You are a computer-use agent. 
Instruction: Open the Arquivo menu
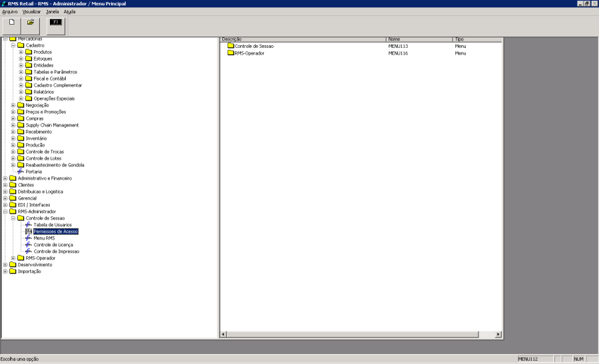[x=10, y=12]
